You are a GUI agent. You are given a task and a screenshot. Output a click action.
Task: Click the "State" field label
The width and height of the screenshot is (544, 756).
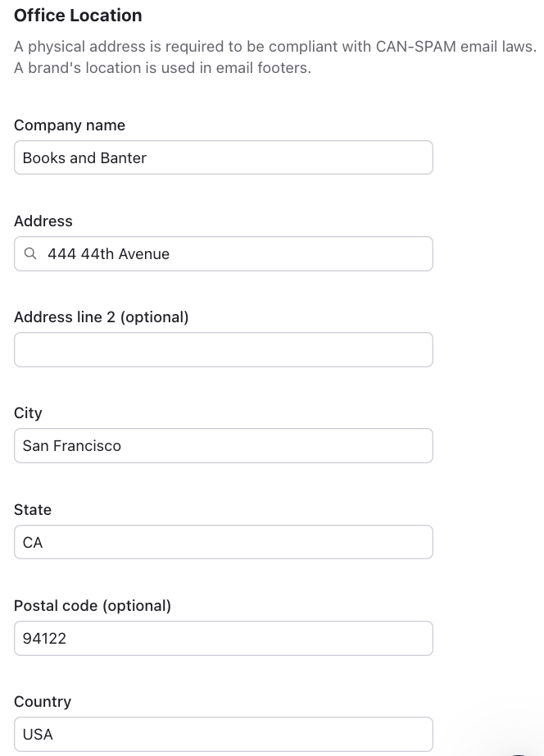point(33,510)
